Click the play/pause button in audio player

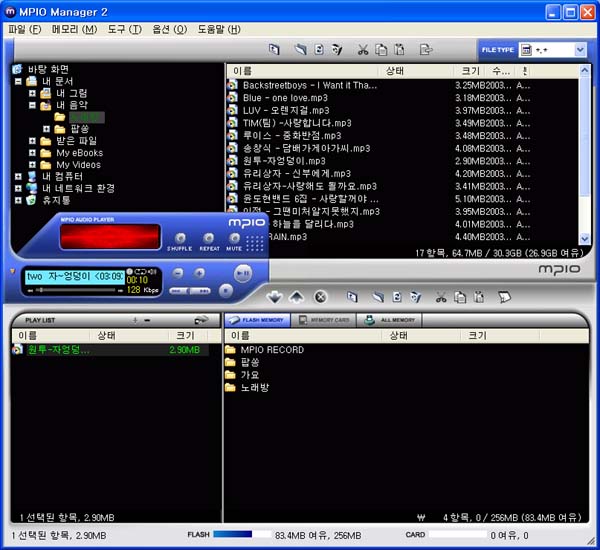243,273
